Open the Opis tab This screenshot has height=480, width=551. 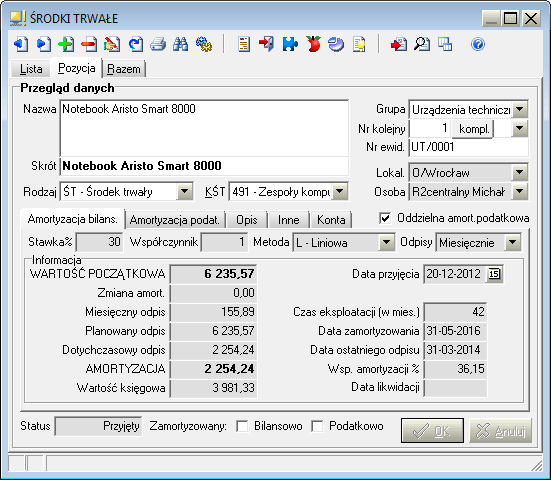click(247, 220)
